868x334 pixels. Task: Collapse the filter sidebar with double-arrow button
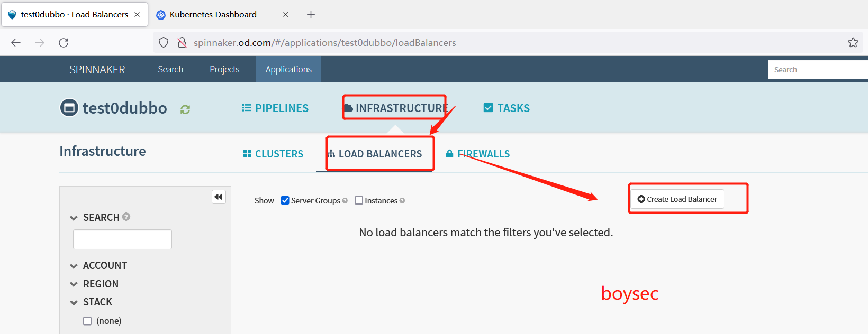(x=219, y=197)
